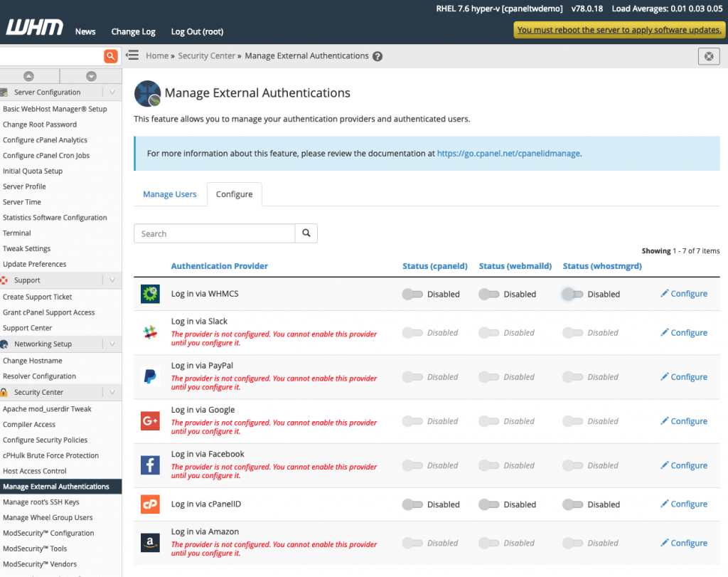
Task: Open News in the top menu
Action: pyautogui.click(x=85, y=31)
